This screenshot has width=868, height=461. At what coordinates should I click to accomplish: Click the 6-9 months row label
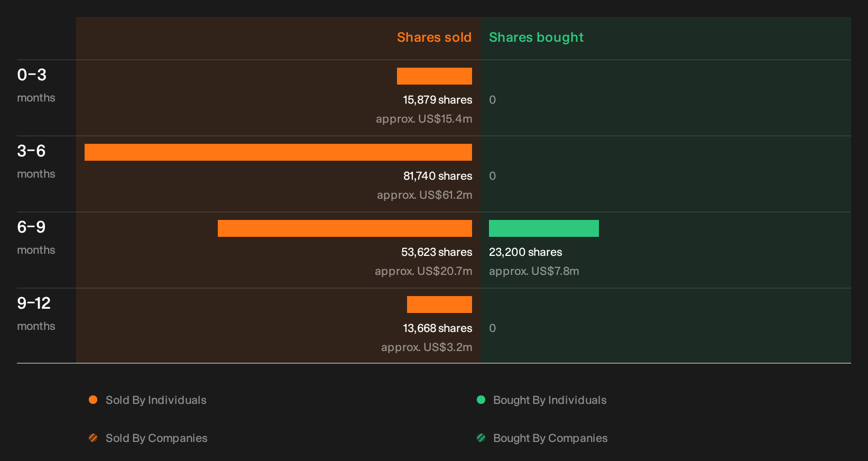click(x=36, y=237)
